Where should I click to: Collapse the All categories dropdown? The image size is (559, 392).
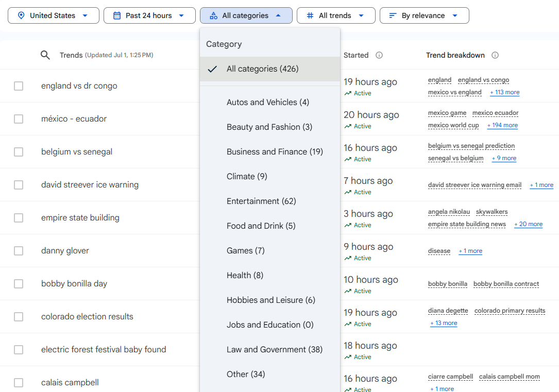[x=246, y=15]
